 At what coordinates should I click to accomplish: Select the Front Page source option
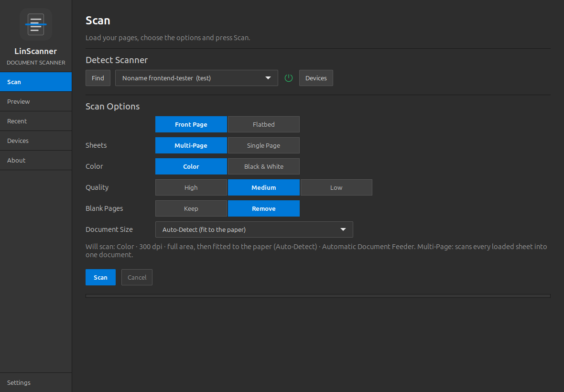pos(191,124)
